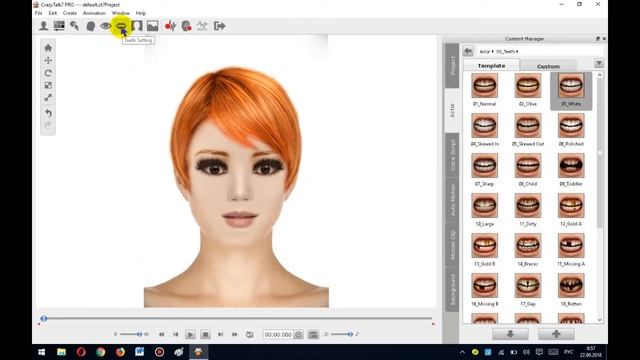The image size is (640, 360).
Task: Undock the Content Manager panel
Action: coord(598,38)
